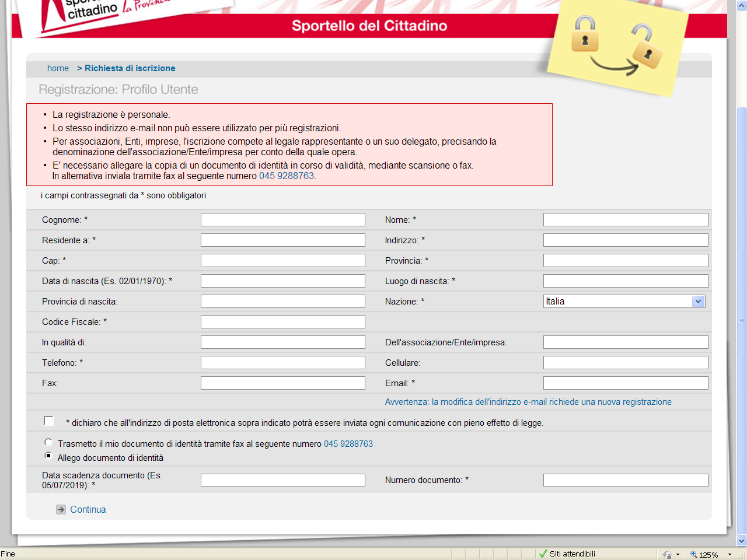
Task: Click the Data scadenza documento field
Action: (283, 480)
